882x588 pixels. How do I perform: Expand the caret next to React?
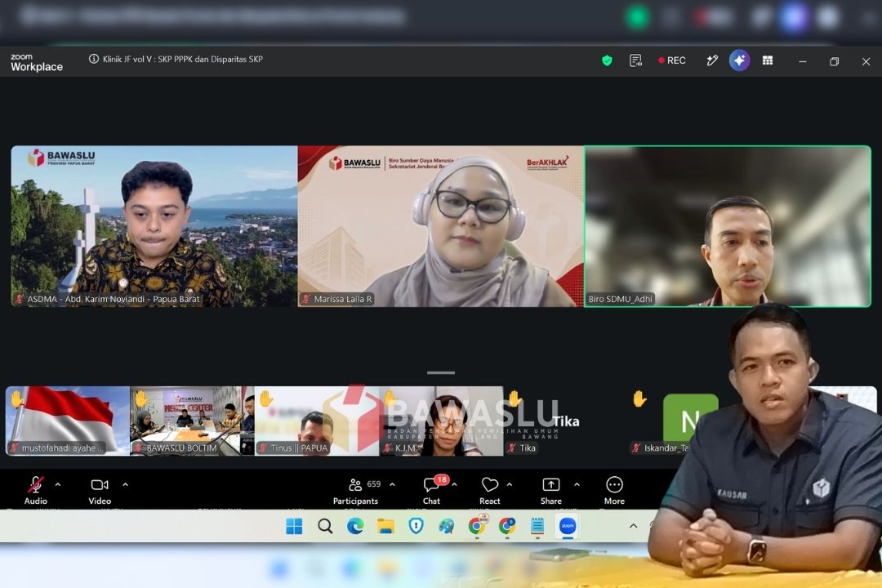coord(510,484)
